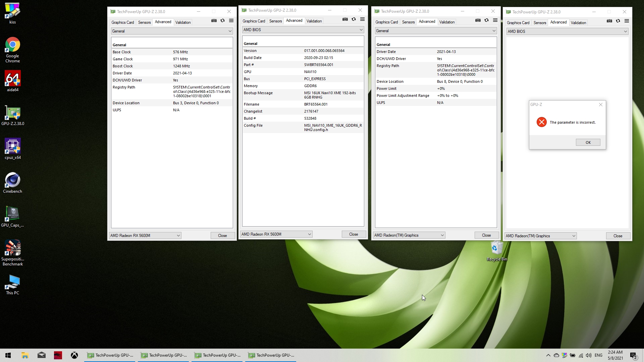Open hamburger menu in third GPU-Z window
This screenshot has height=362, width=644.
click(495, 20)
